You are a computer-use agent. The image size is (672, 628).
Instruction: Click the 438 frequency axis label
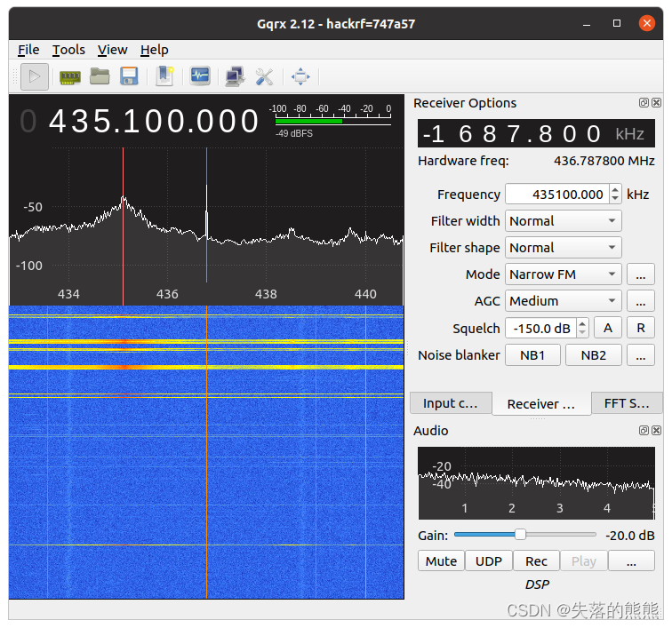coord(266,294)
